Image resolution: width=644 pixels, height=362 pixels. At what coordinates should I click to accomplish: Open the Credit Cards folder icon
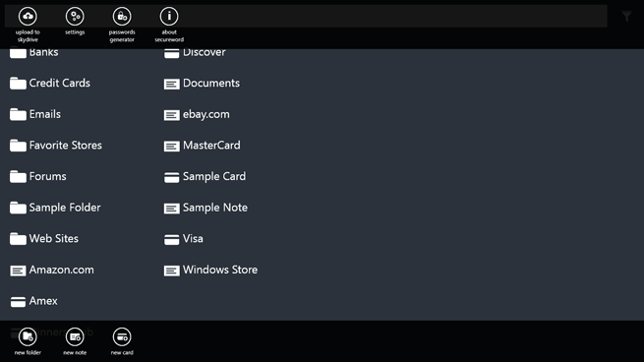[18, 84]
